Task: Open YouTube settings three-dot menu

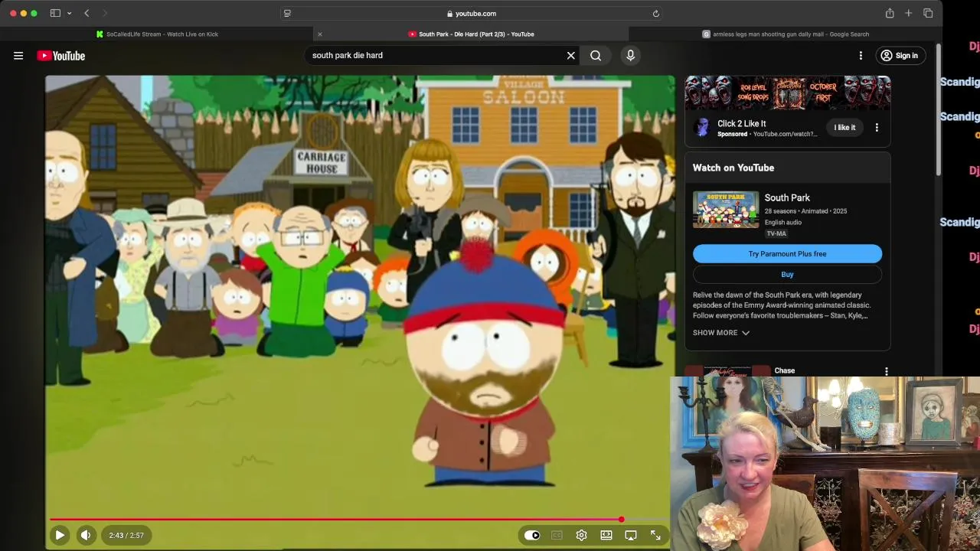Action: 861,55
